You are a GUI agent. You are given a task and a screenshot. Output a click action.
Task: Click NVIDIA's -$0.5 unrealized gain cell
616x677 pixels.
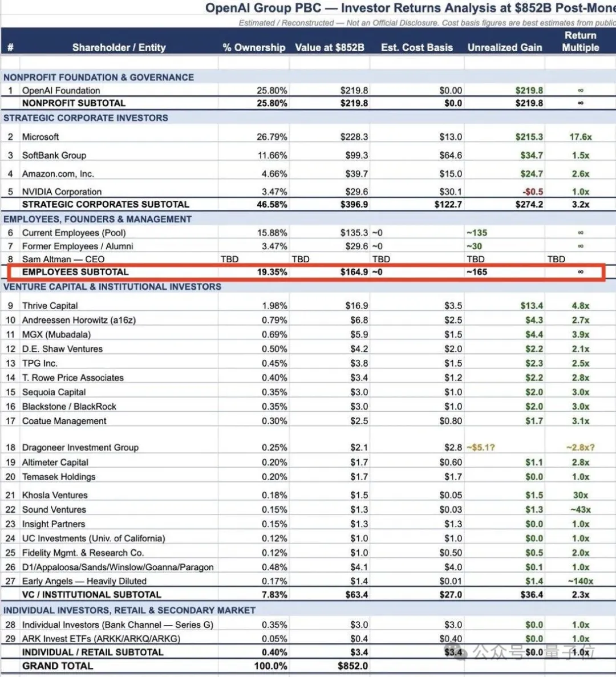pyautogui.click(x=532, y=192)
